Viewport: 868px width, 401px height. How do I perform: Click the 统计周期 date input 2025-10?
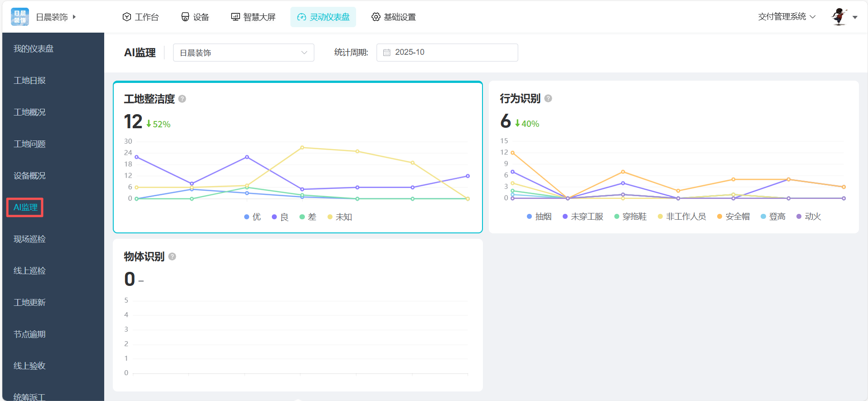(x=447, y=53)
